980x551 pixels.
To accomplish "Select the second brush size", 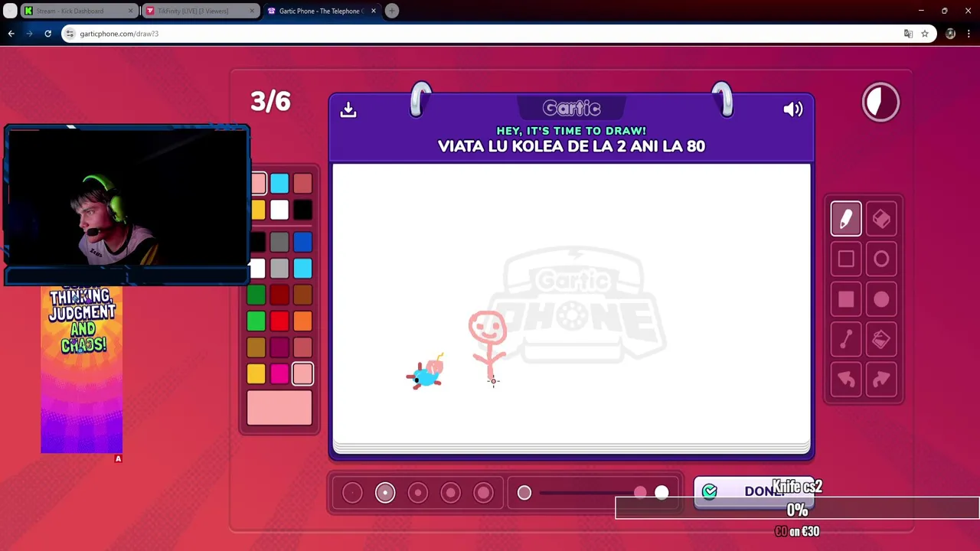I will 385,493.
